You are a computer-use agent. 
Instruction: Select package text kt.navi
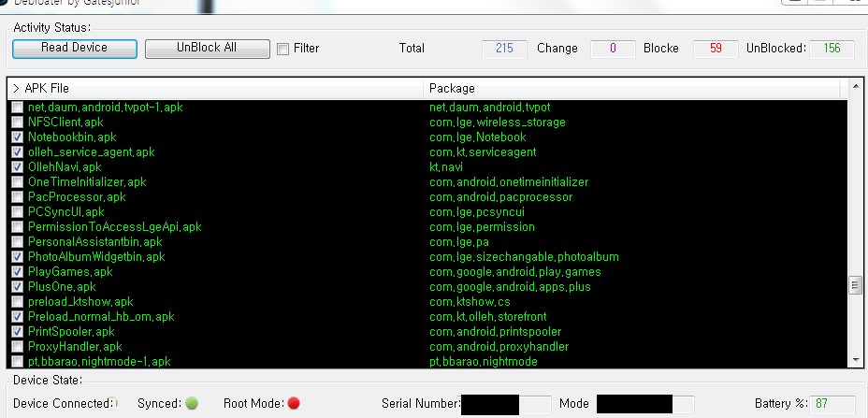coord(446,166)
